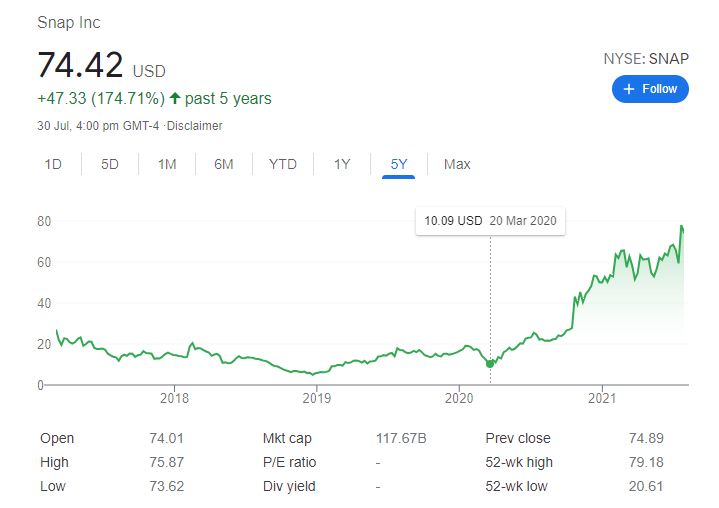Click the Mkt cap value 117.67B

pyautogui.click(x=401, y=438)
